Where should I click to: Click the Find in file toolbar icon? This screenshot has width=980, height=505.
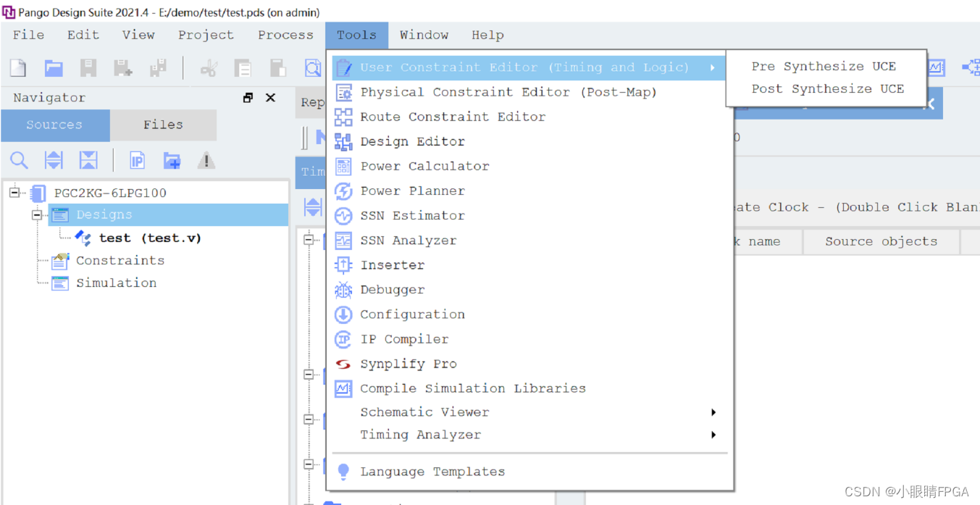[x=313, y=68]
